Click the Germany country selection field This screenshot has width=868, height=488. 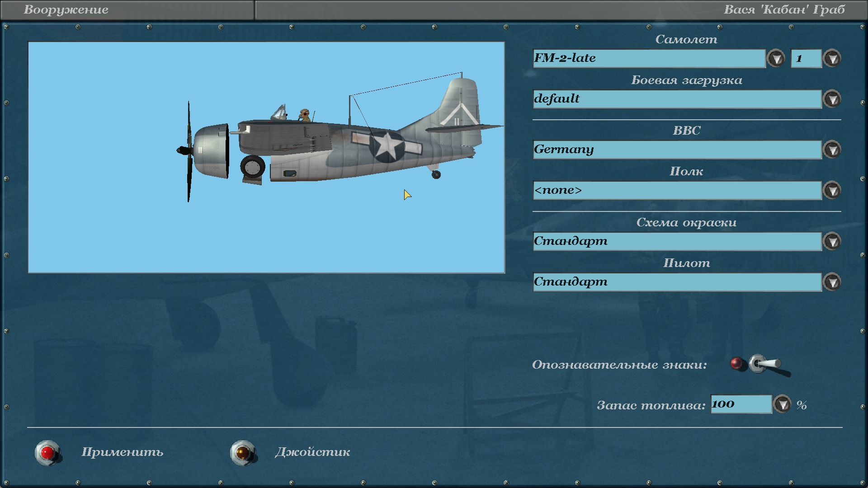(677, 150)
